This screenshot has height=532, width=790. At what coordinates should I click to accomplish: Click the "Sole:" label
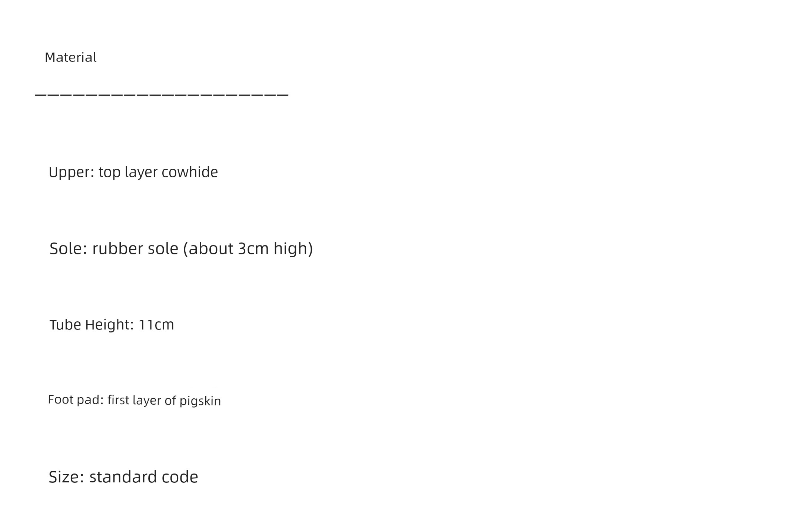coord(69,248)
